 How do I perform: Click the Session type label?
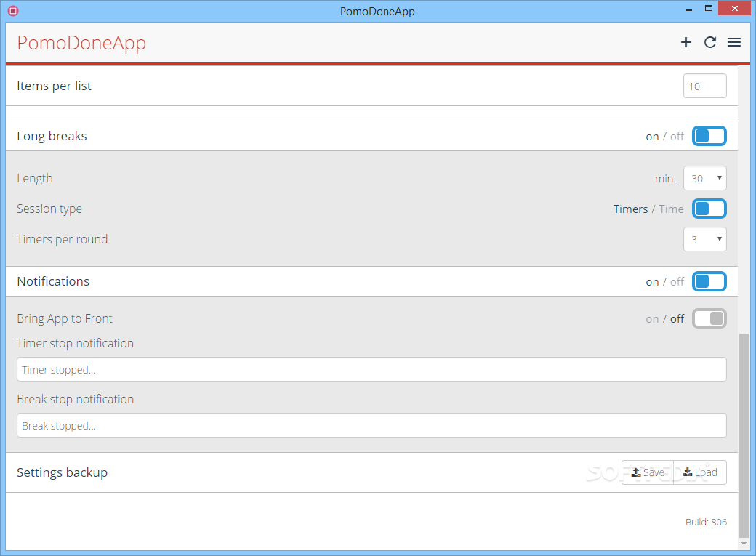click(49, 209)
